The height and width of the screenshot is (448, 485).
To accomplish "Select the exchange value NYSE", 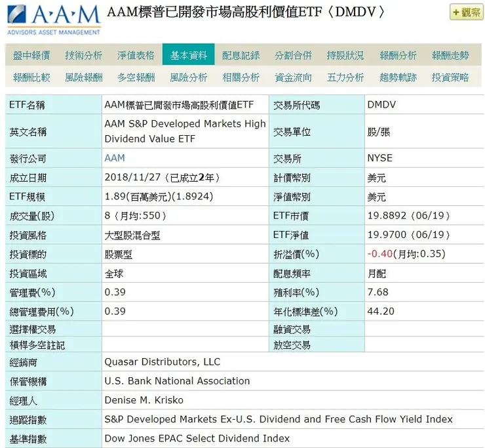I will click(380, 158).
